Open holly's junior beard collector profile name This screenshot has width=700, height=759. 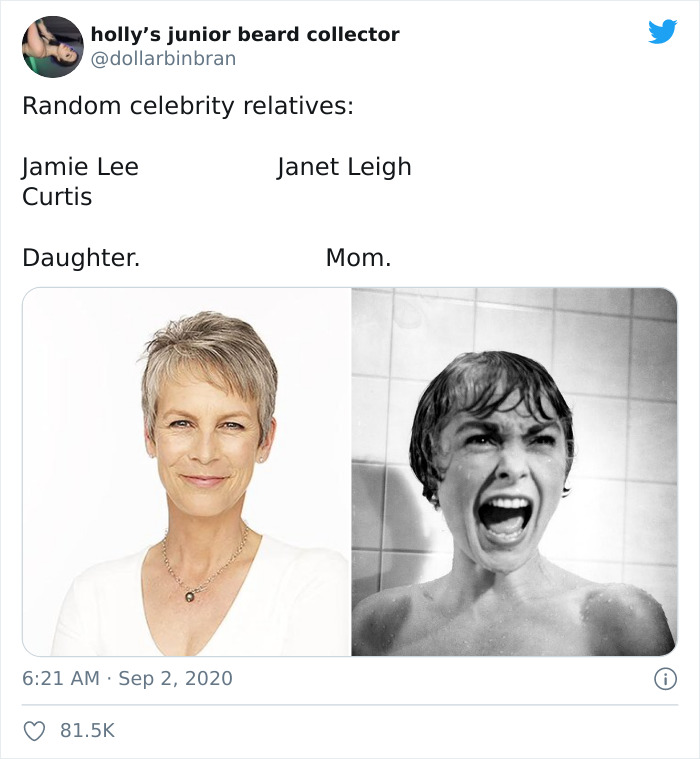245,34
